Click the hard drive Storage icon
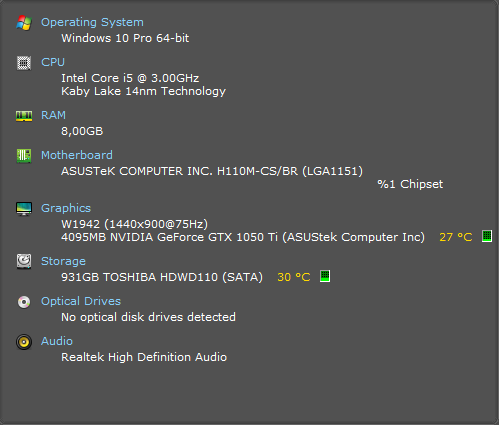This screenshot has height=425, width=499. (x=24, y=261)
